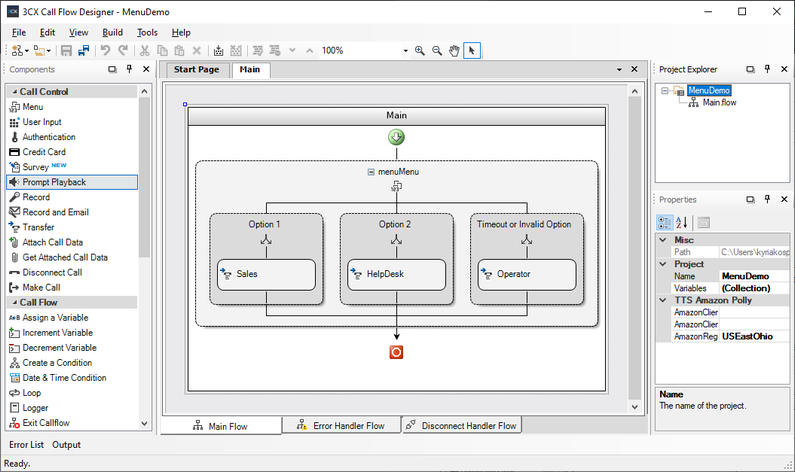Open the 100% zoom level dropdown
Screen dimensions: 795x472
pos(405,51)
